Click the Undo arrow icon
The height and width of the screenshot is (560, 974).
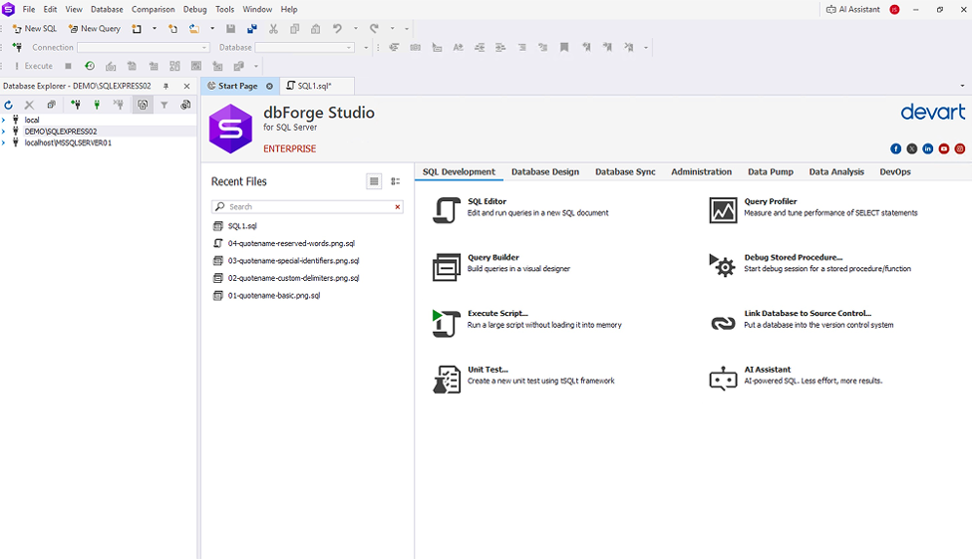(x=337, y=29)
